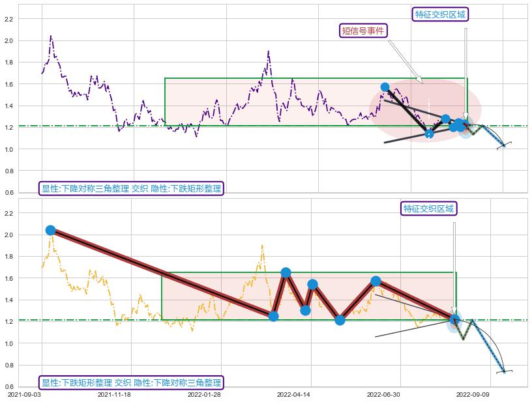
Task: Click the white arrowhead pointing into the pink ellipse
Action: pyautogui.click(x=419, y=80)
